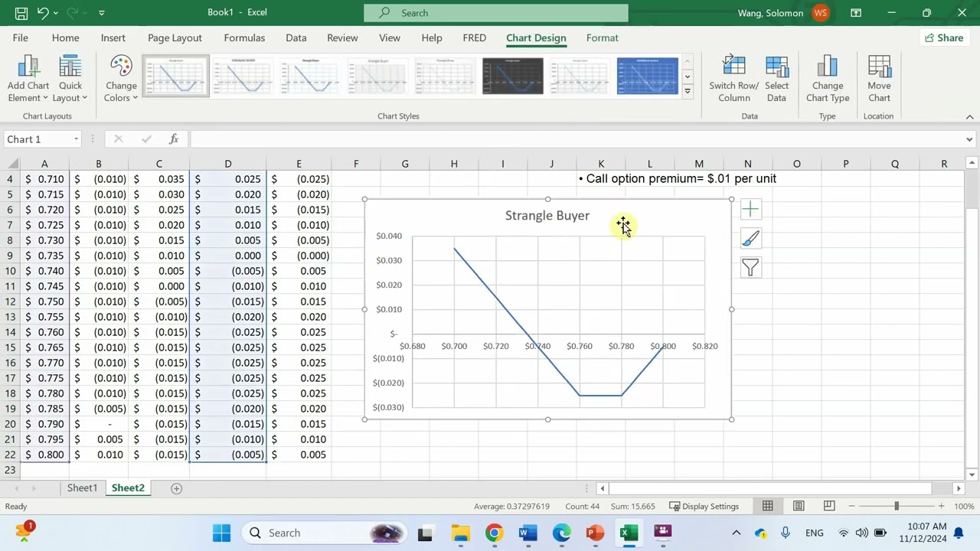
Task: Open Windows Start menu
Action: point(222,533)
